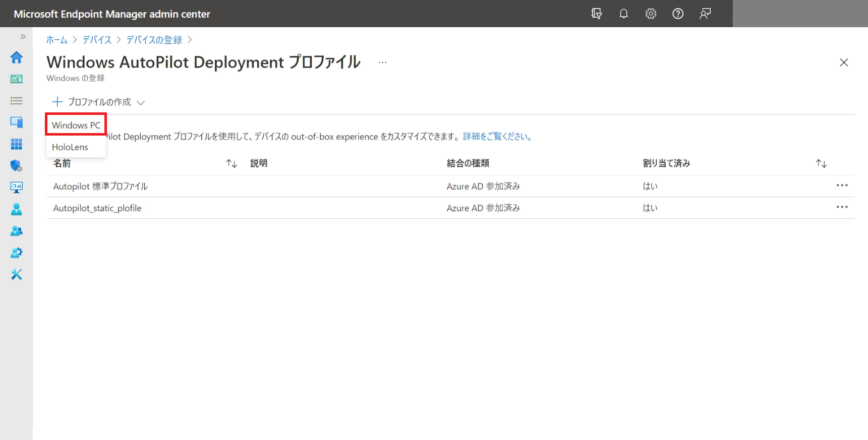
Task: Open the Autopilot 標準プロファイル profile
Action: tap(100, 186)
